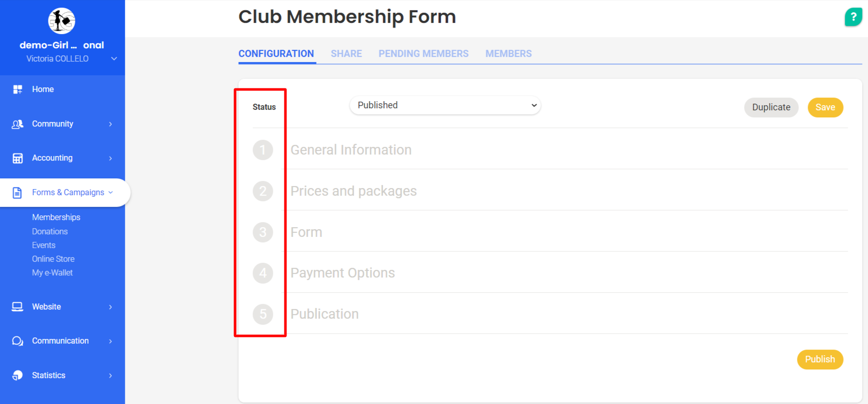Select step 4 Payment Options circle
Image resolution: width=868 pixels, height=404 pixels.
(263, 273)
